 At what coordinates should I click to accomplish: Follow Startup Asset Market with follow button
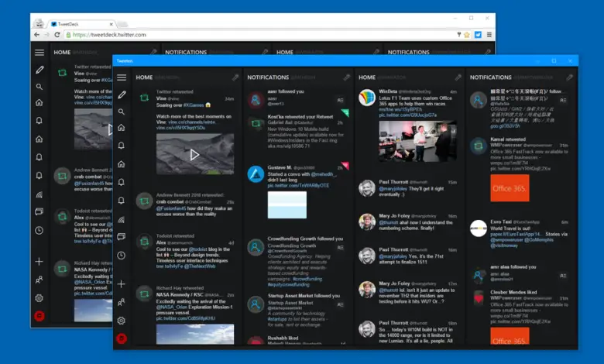click(341, 304)
